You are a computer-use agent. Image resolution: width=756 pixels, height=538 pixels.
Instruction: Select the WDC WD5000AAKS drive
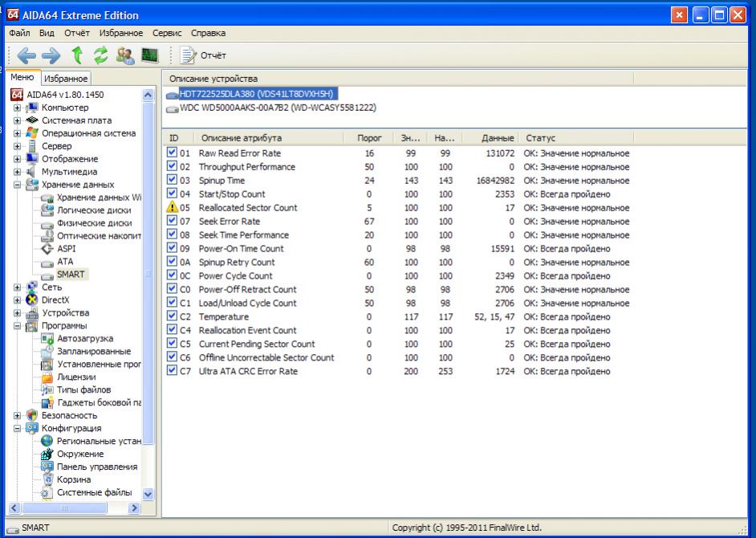point(278,108)
